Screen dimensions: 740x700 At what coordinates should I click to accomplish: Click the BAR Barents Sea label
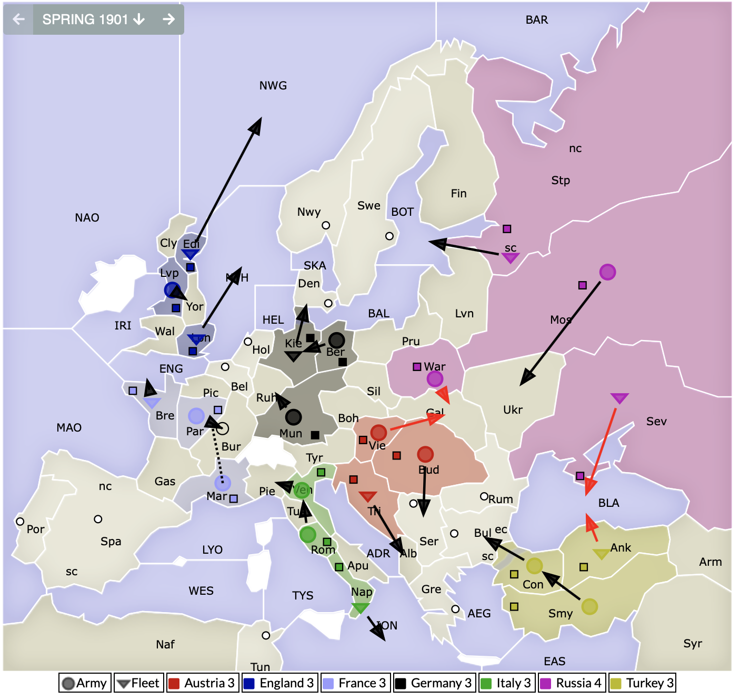tap(537, 19)
